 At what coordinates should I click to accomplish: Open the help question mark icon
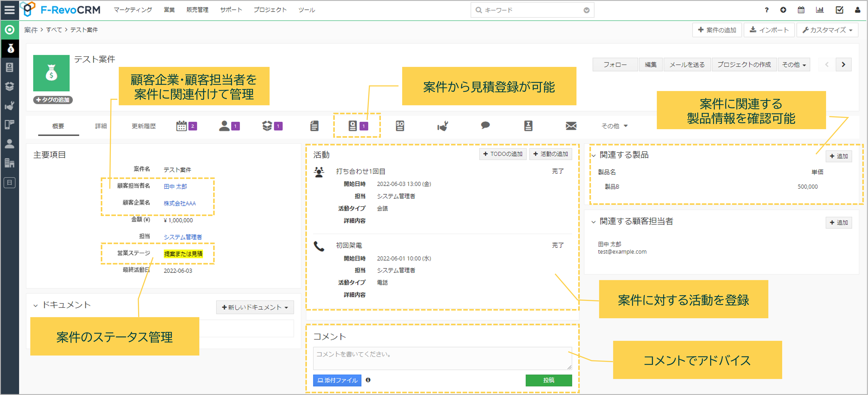pyautogui.click(x=767, y=10)
